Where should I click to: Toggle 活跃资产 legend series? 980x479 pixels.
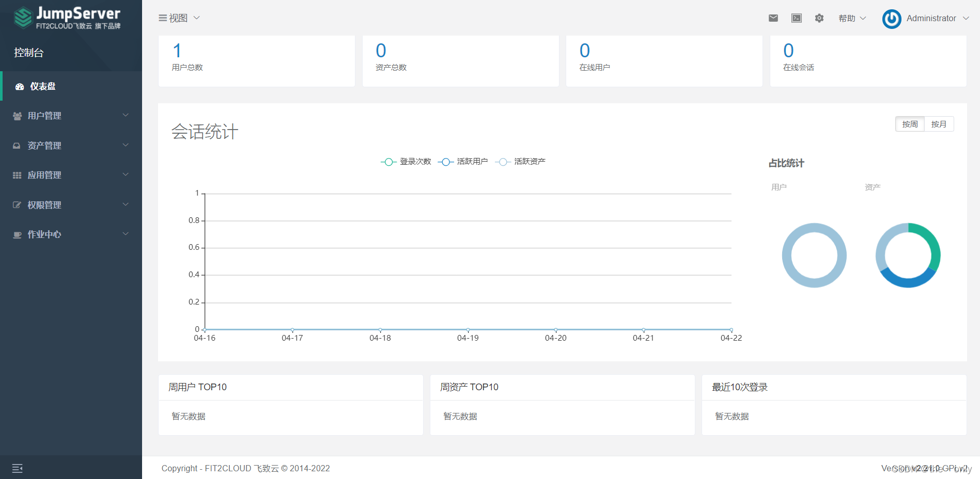pos(520,162)
